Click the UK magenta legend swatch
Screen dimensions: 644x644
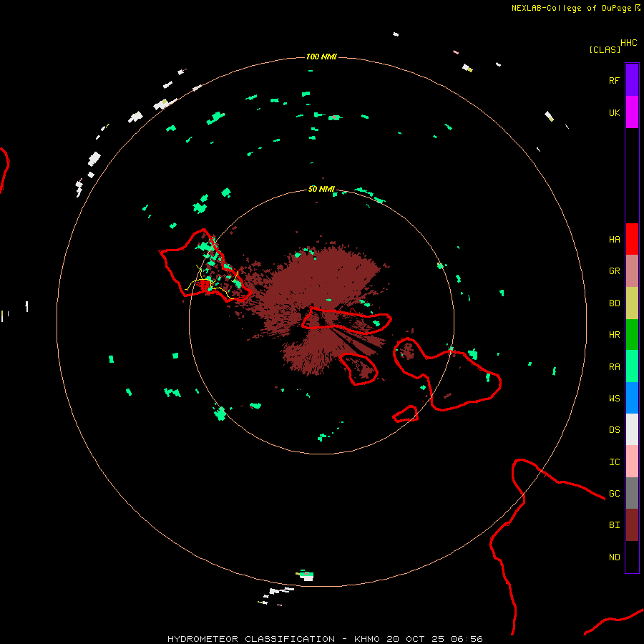[632, 112]
